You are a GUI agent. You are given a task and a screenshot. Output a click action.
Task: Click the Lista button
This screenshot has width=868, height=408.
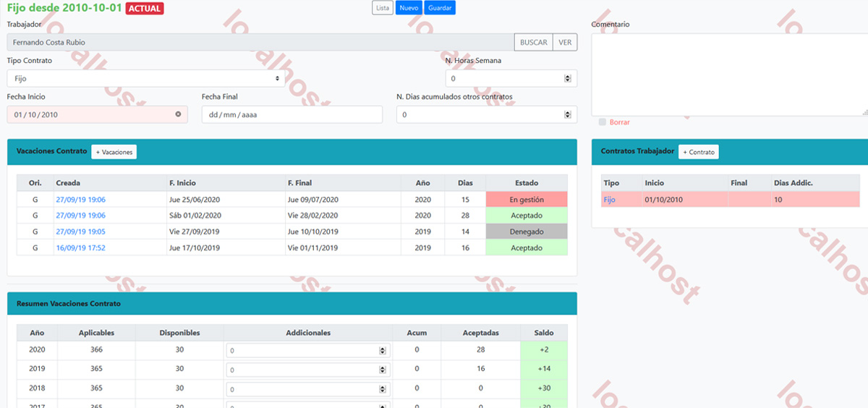[x=383, y=8]
